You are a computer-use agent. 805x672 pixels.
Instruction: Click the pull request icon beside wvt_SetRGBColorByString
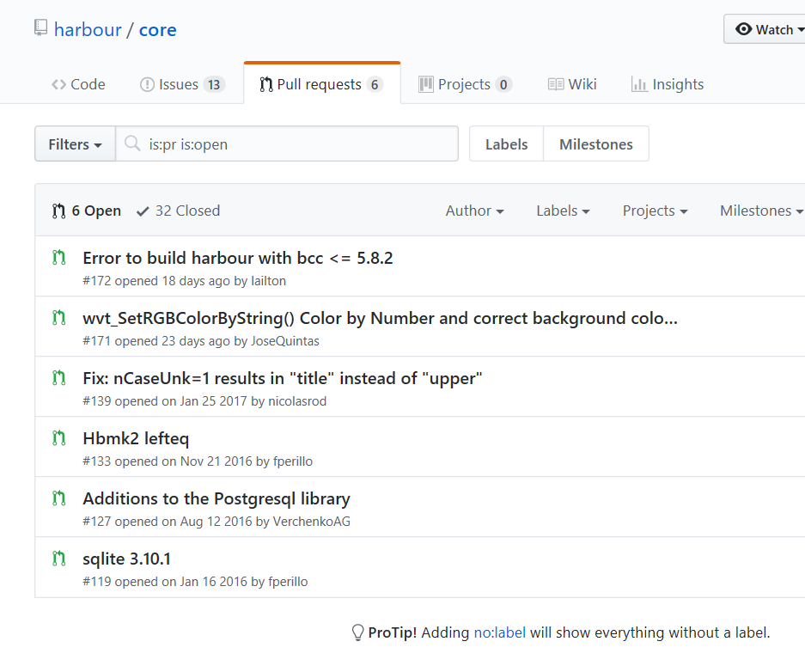point(58,318)
